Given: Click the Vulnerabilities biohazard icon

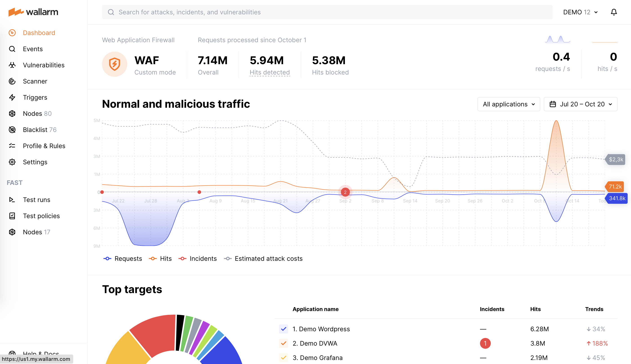Looking at the screenshot, I should 12,65.
